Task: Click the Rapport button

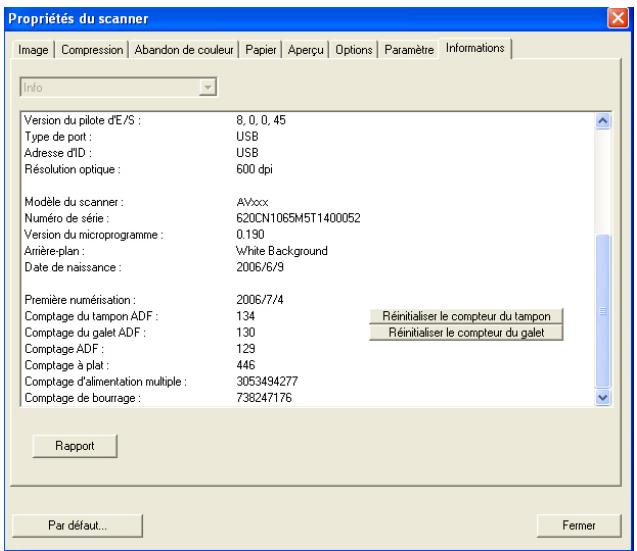Action: (x=75, y=446)
